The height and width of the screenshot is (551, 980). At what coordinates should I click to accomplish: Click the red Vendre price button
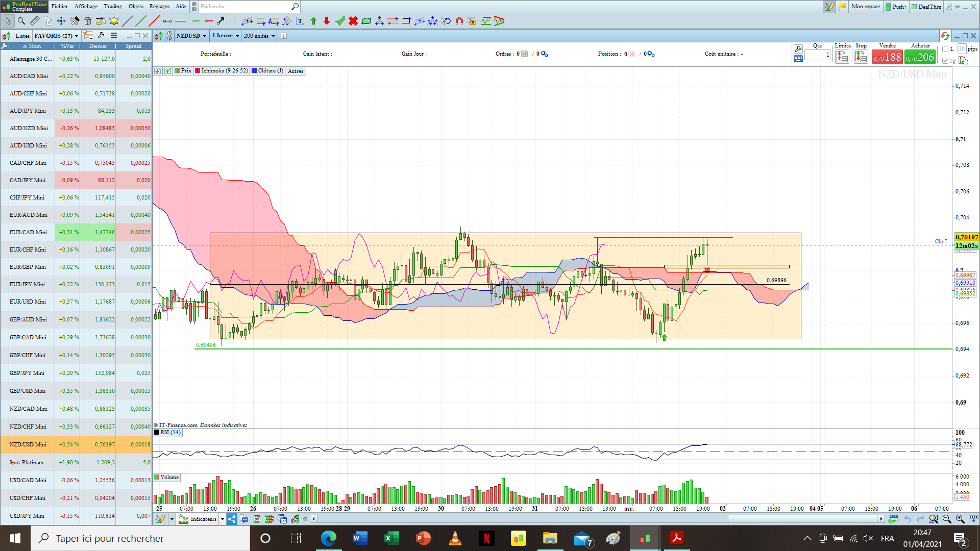tap(887, 57)
